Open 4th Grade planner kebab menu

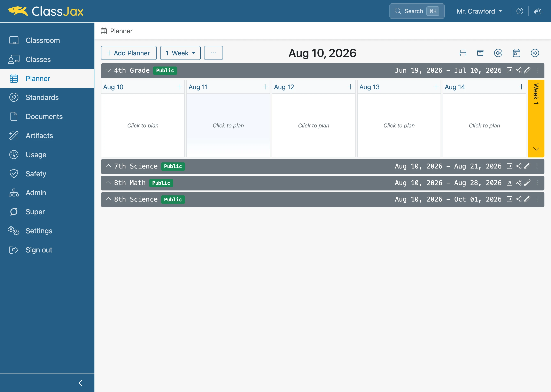(537, 70)
